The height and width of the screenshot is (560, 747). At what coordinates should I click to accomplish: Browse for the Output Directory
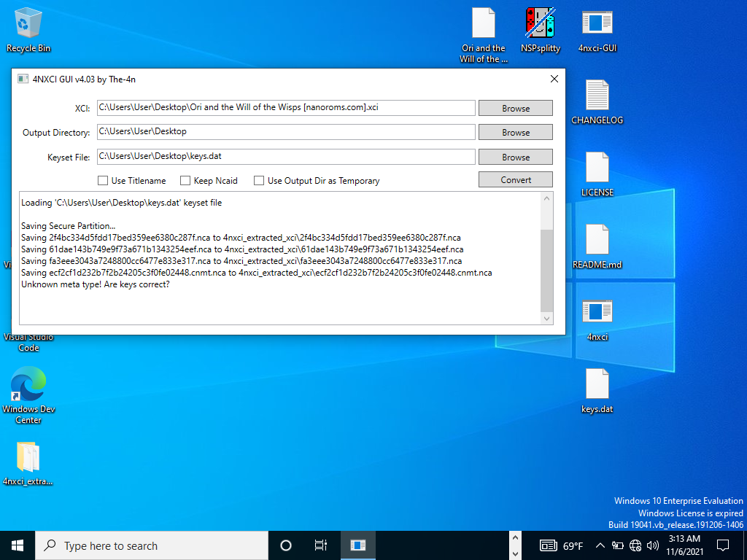coord(516,133)
